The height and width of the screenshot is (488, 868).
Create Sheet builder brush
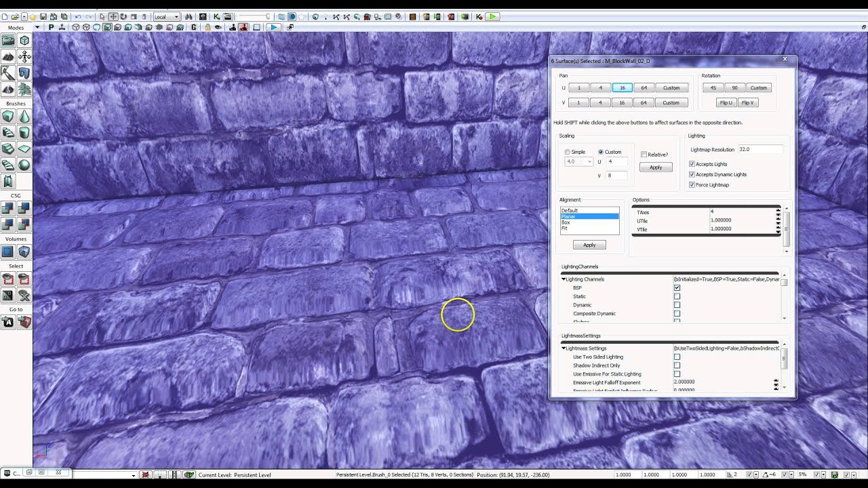(x=24, y=149)
